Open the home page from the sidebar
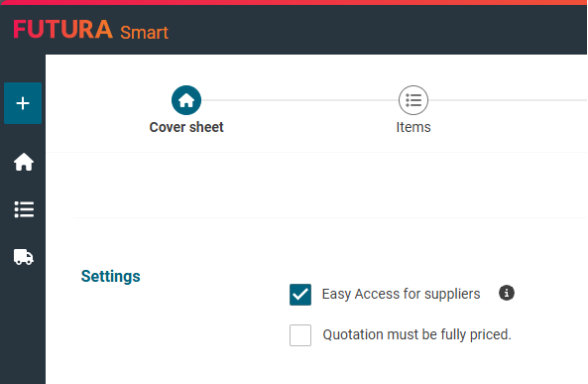The height and width of the screenshot is (384, 588). coord(24,162)
